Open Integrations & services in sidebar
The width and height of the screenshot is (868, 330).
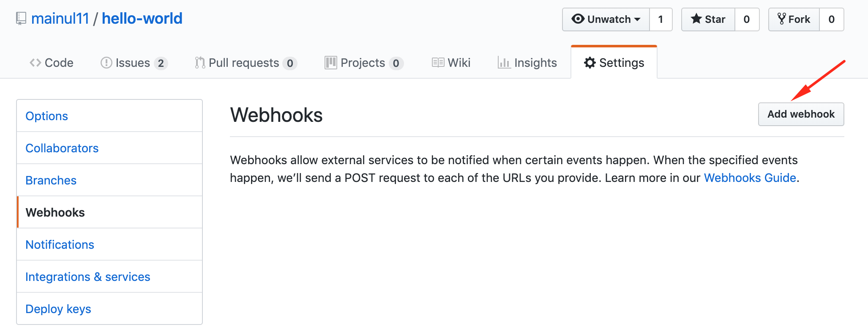pos(109,277)
